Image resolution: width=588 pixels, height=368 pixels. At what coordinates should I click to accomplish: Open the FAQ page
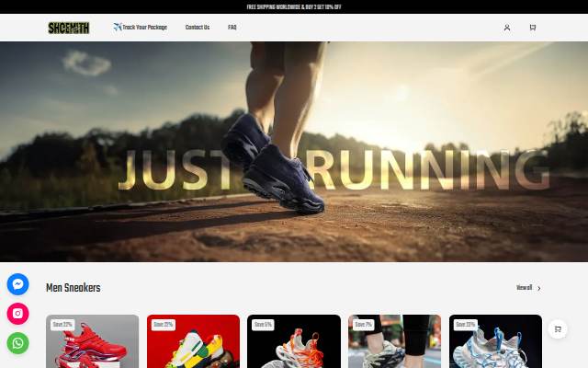click(x=232, y=28)
